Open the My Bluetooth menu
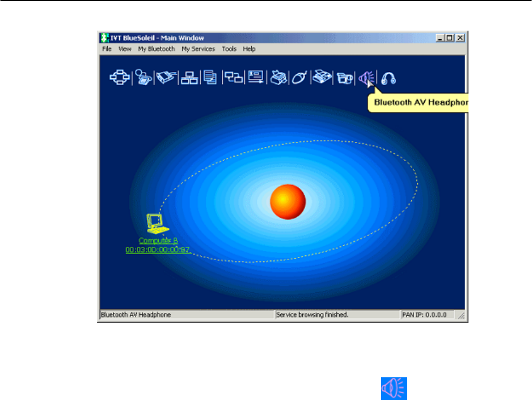The image size is (532, 400). coord(156,49)
